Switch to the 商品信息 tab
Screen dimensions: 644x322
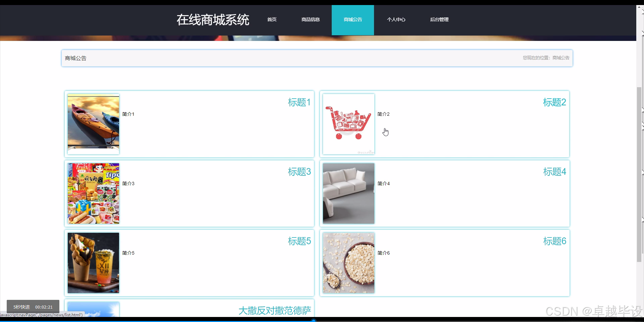310,19
